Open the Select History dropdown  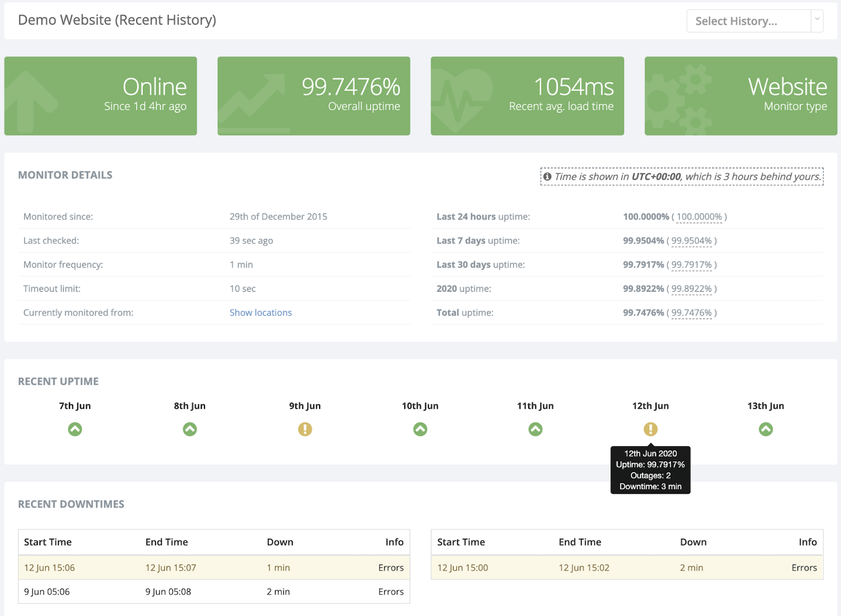point(755,21)
